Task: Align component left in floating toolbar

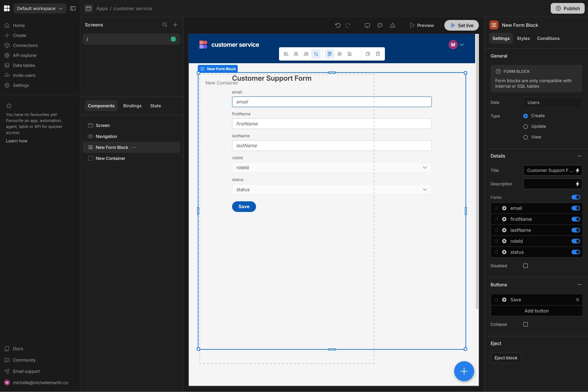Action: (286, 54)
